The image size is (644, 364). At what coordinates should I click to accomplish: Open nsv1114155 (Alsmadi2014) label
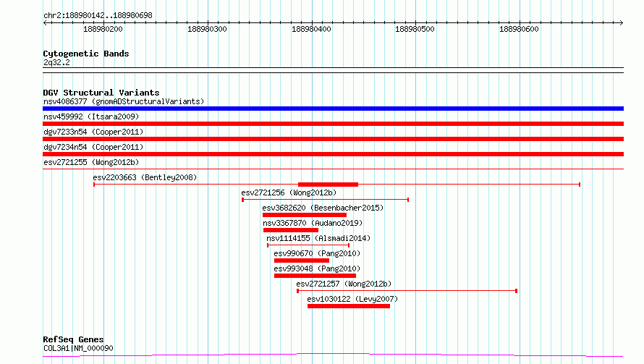(x=318, y=238)
